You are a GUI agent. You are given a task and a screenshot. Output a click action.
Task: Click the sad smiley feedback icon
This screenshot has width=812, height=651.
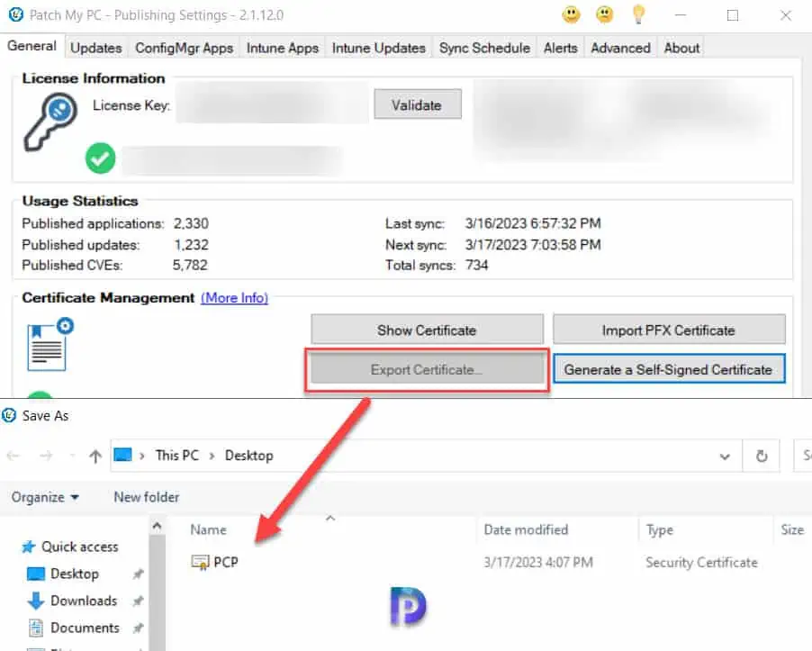(x=604, y=15)
